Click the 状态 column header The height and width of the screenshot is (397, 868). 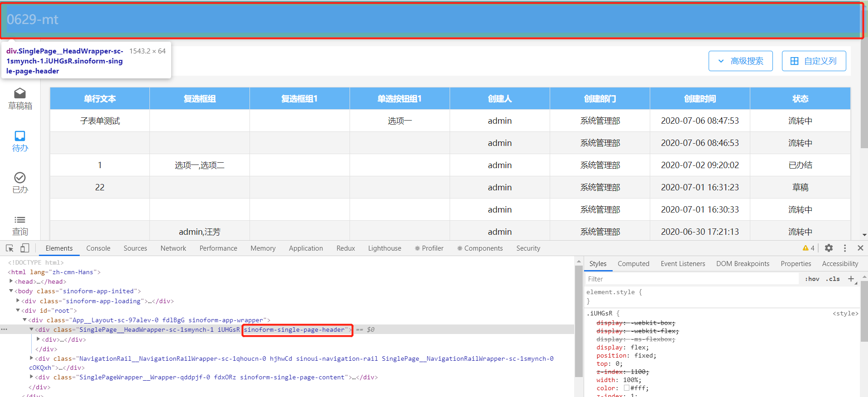(x=800, y=98)
